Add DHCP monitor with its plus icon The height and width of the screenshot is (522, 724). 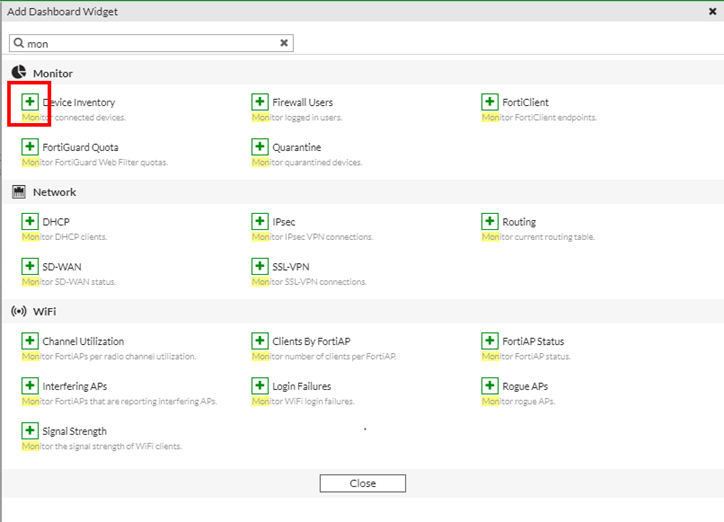pyautogui.click(x=30, y=222)
